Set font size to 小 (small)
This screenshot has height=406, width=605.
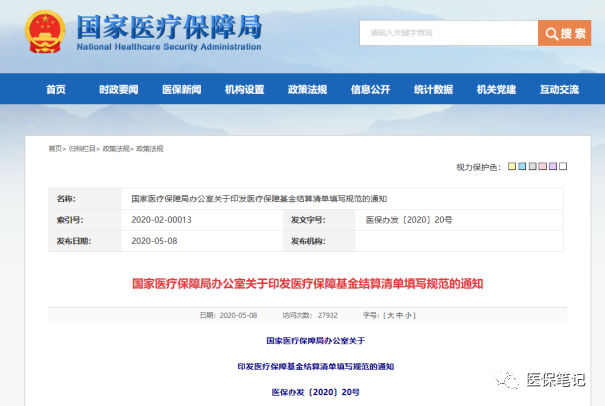tap(408, 316)
